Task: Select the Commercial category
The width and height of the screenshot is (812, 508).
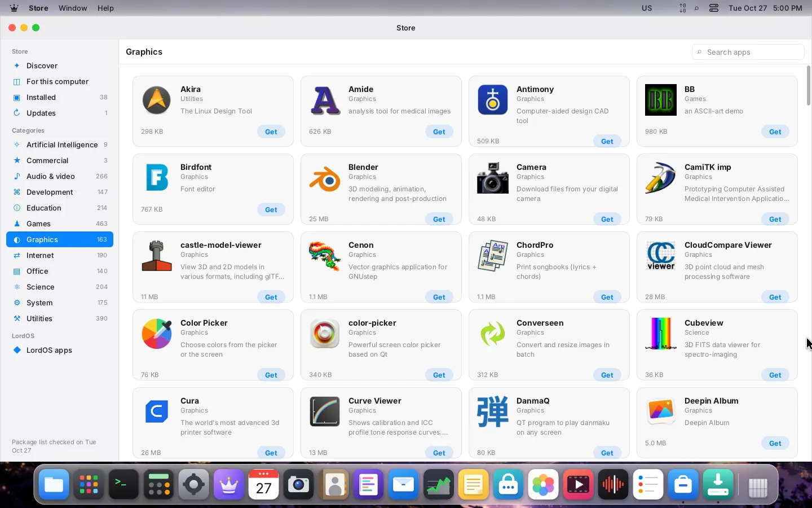Action: (60, 160)
